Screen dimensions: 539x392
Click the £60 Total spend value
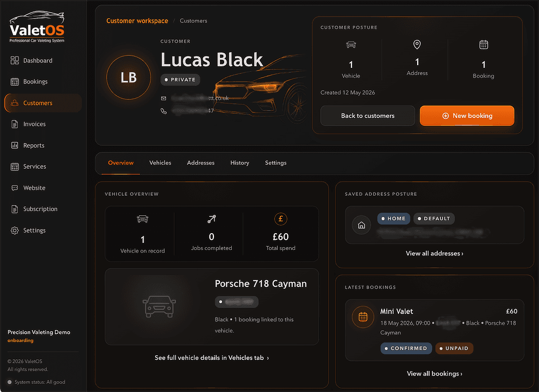click(280, 237)
